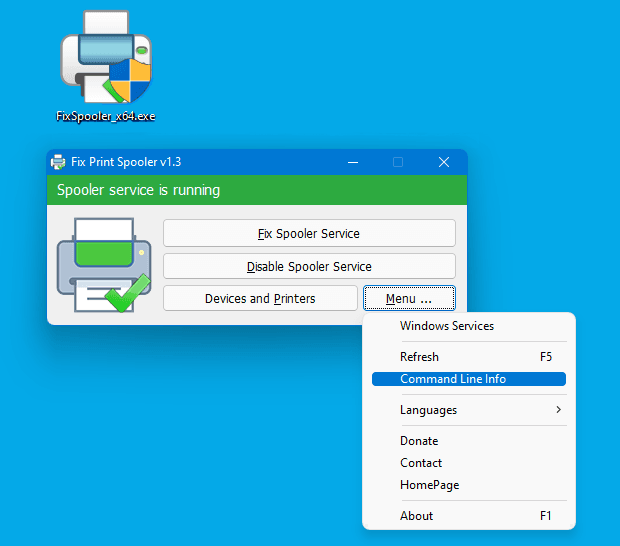620x546 pixels.
Task: Open the HomePage menu entry
Action: (429, 485)
